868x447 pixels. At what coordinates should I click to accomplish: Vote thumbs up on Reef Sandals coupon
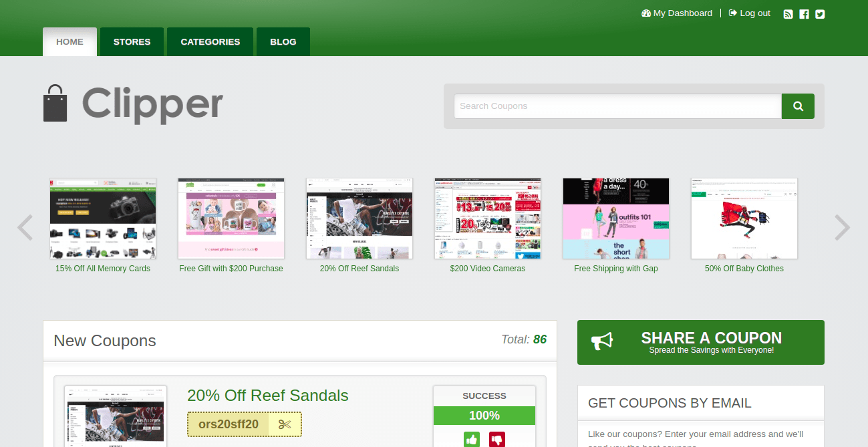[x=472, y=440]
